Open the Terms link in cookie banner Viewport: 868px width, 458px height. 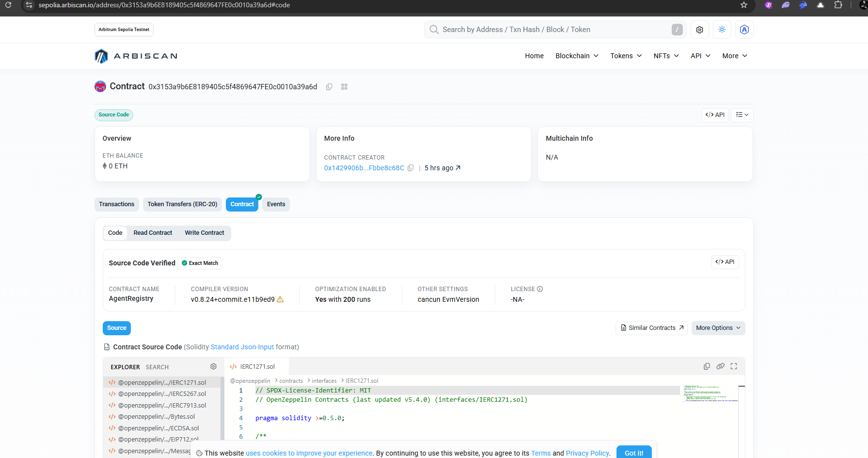click(x=541, y=453)
